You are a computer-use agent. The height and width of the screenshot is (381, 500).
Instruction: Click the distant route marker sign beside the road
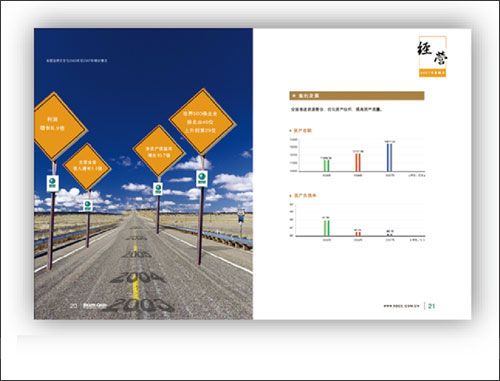241,215
